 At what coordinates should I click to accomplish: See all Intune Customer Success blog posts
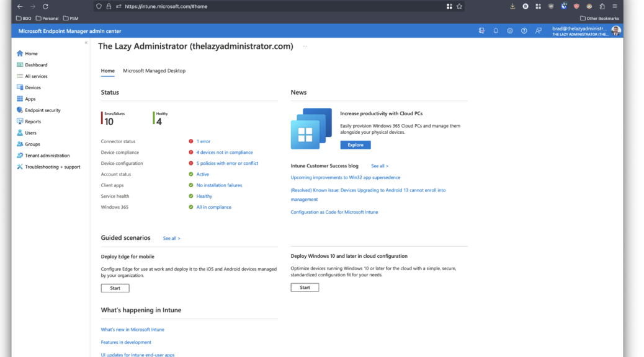[x=380, y=166]
